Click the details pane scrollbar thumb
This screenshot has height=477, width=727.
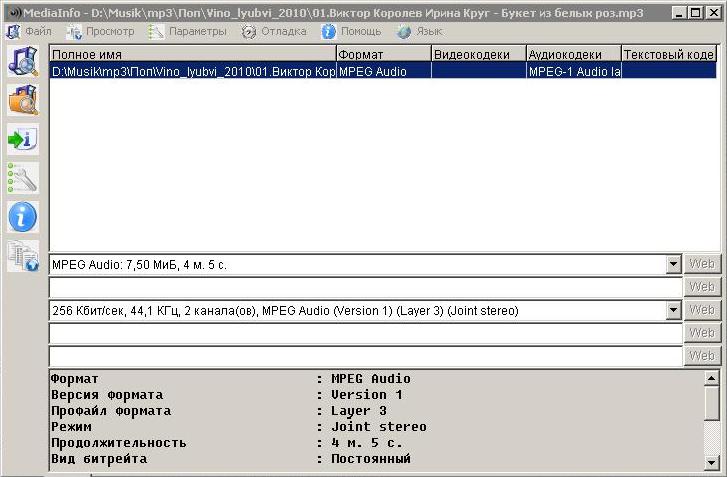[711, 403]
